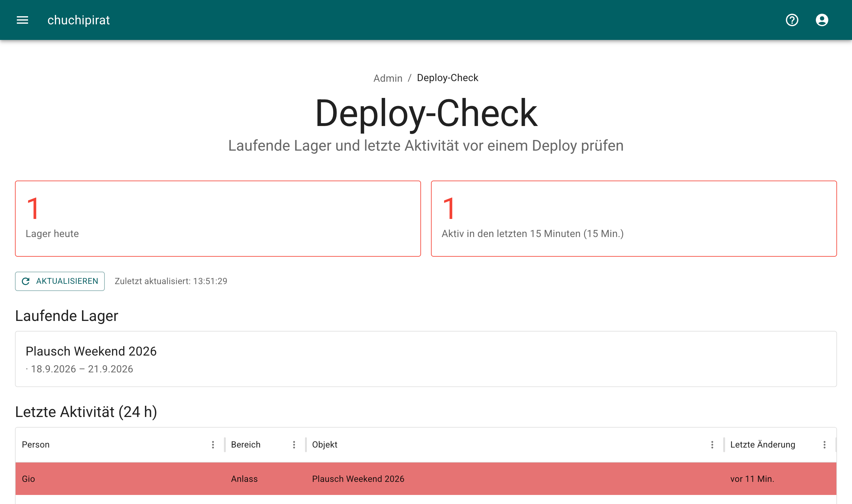The height and width of the screenshot is (504, 852).
Task: Open the user account profile icon
Action: click(x=822, y=20)
